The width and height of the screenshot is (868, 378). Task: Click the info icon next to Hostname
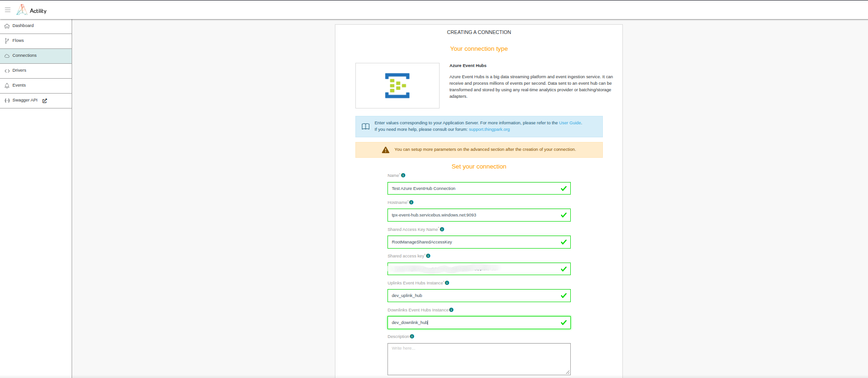click(411, 202)
